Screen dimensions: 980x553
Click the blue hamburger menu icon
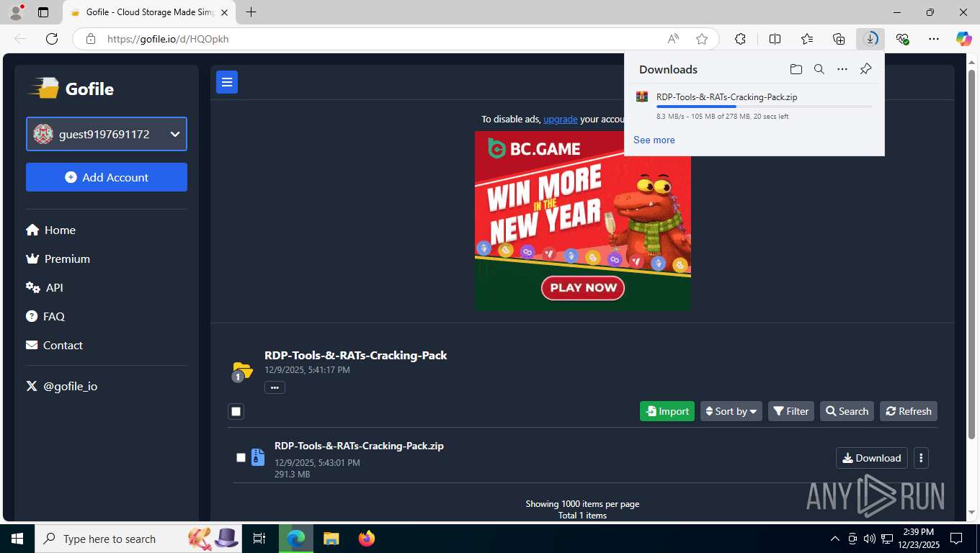[x=227, y=82]
